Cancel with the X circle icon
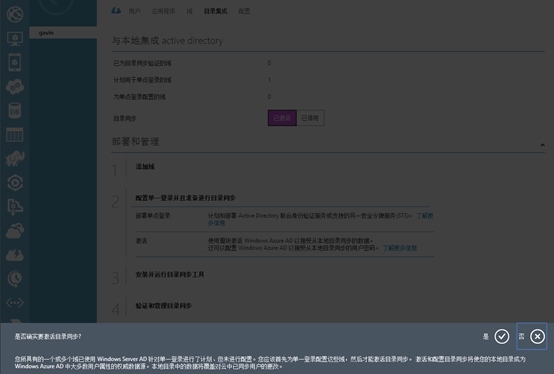Viewport: 554px width, 374px height. tap(537, 336)
